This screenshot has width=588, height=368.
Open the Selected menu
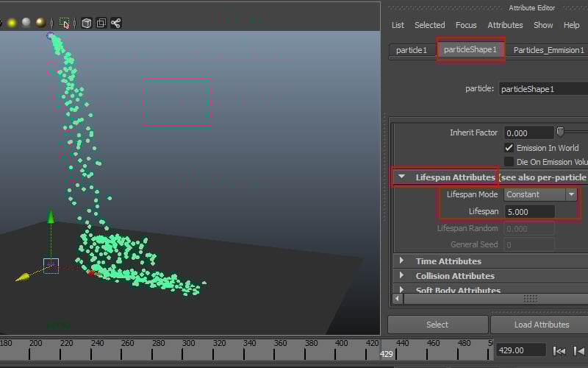click(429, 25)
